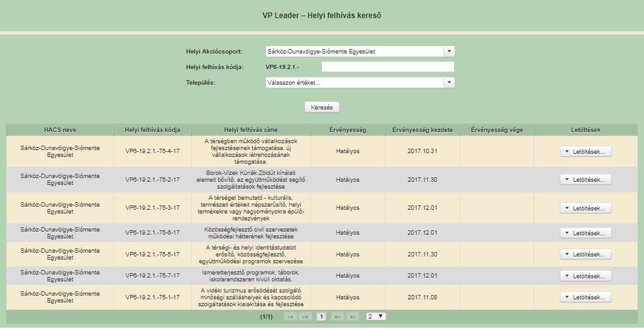Click title 'A térségi- és helyi identitástudatot...'
Screen dimensions: 644x328
(x=251, y=254)
